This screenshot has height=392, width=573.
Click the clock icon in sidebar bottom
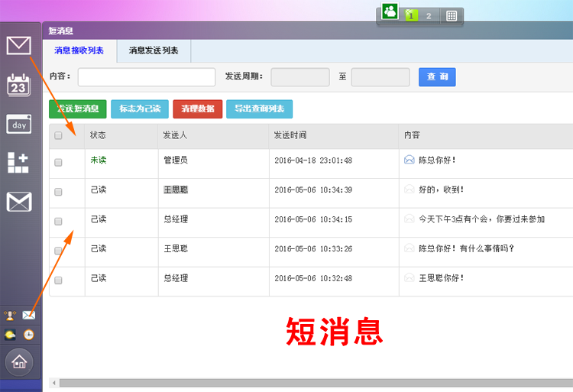[x=29, y=335]
